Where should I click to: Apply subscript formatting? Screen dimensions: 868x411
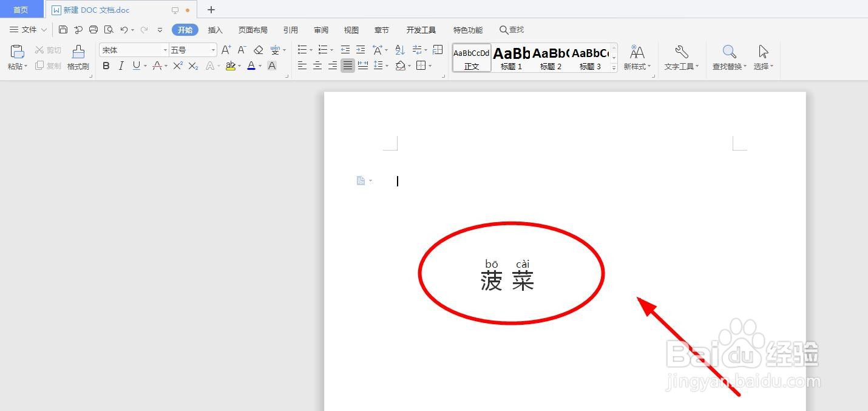tap(192, 66)
